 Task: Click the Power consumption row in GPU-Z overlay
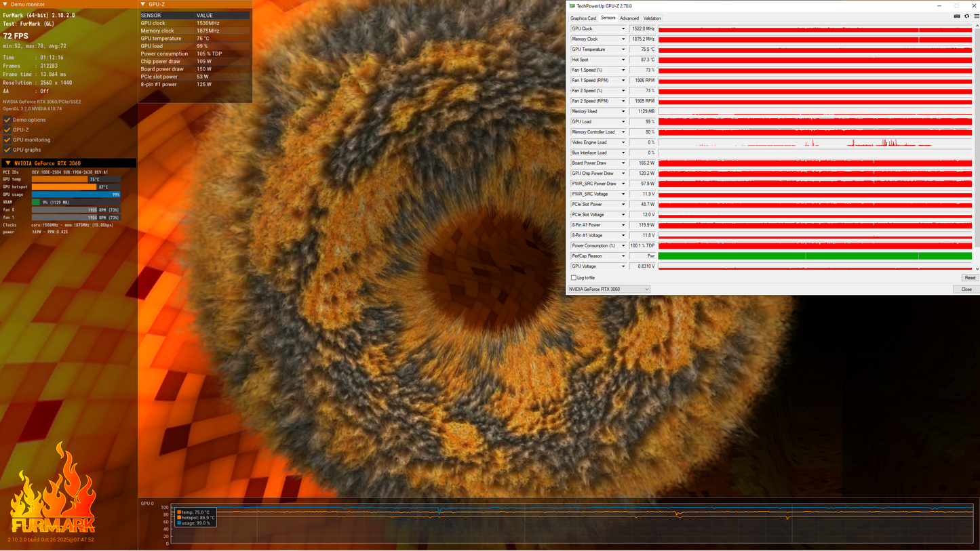tap(195, 54)
